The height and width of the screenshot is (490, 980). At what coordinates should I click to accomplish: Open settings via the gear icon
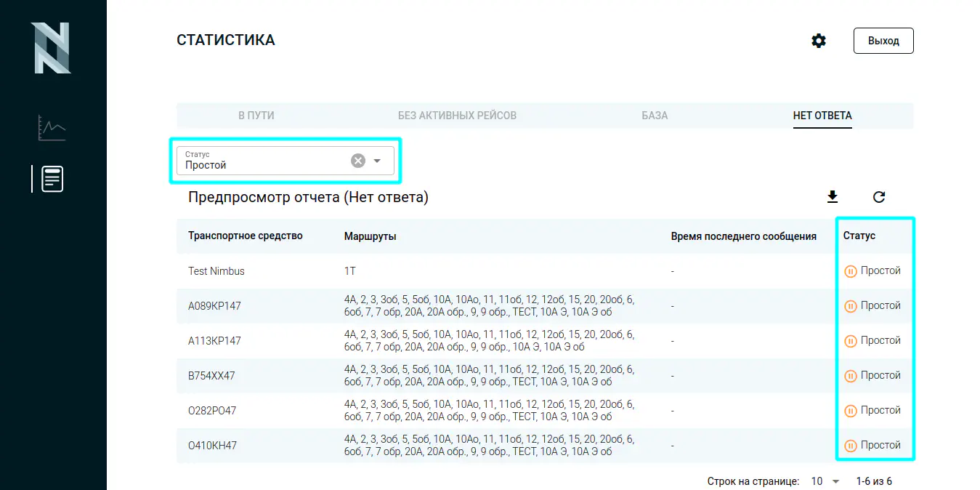(x=819, y=41)
